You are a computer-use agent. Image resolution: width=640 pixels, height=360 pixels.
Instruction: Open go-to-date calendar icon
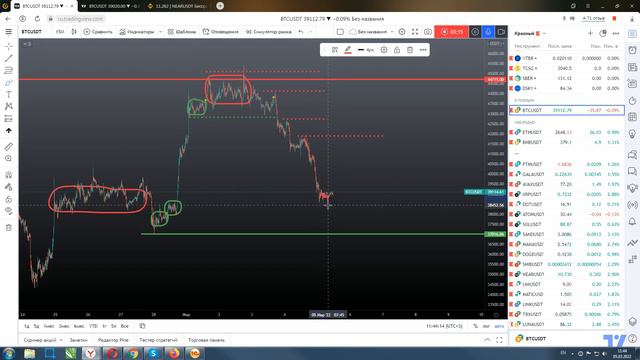click(x=142, y=326)
